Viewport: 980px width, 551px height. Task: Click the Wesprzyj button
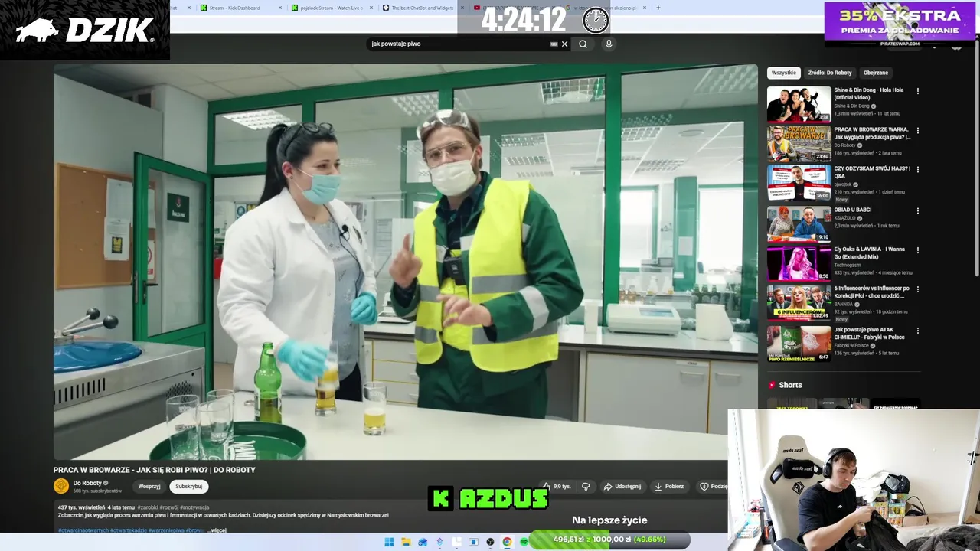[x=149, y=486]
